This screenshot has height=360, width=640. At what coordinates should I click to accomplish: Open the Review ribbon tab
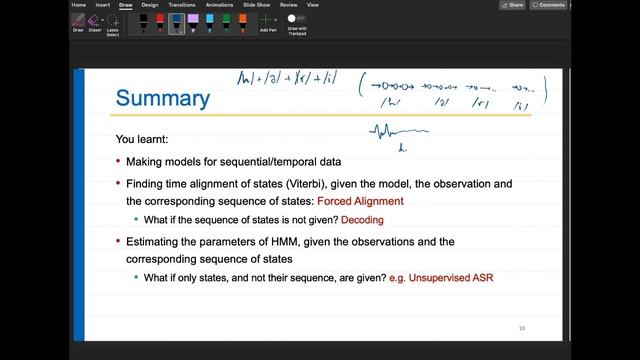pyautogui.click(x=289, y=5)
